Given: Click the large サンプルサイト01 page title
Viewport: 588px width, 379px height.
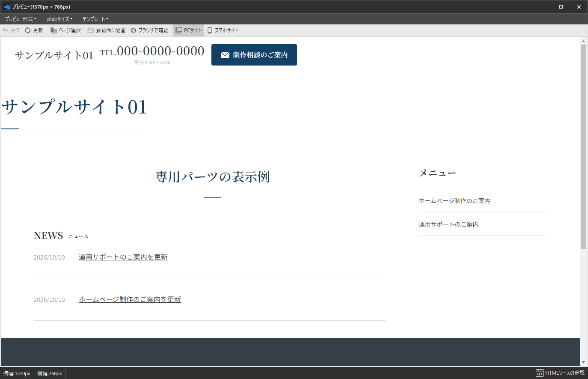Looking at the screenshot, I should pyautogui.click(x=74, y=107).
